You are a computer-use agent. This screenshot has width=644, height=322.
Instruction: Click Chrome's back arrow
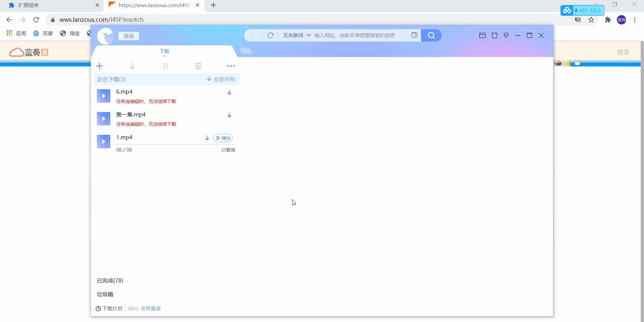pyautogui.click(x=9, y=20)
